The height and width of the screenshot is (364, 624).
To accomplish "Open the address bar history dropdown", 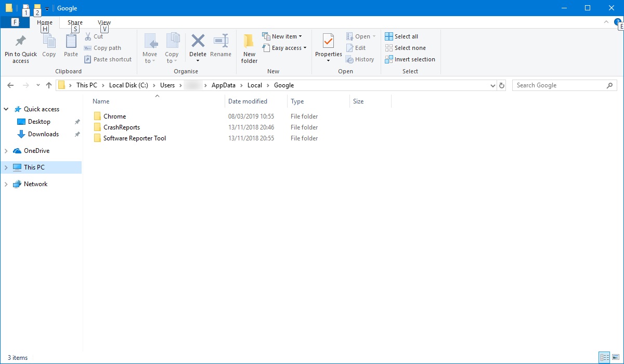I will tap(493, 85).
